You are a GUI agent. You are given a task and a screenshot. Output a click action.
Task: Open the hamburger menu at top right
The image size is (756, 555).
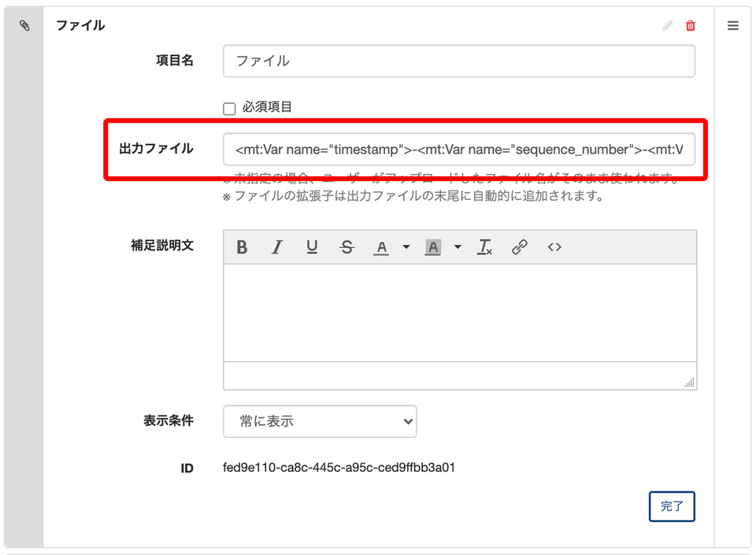[733, 25]
